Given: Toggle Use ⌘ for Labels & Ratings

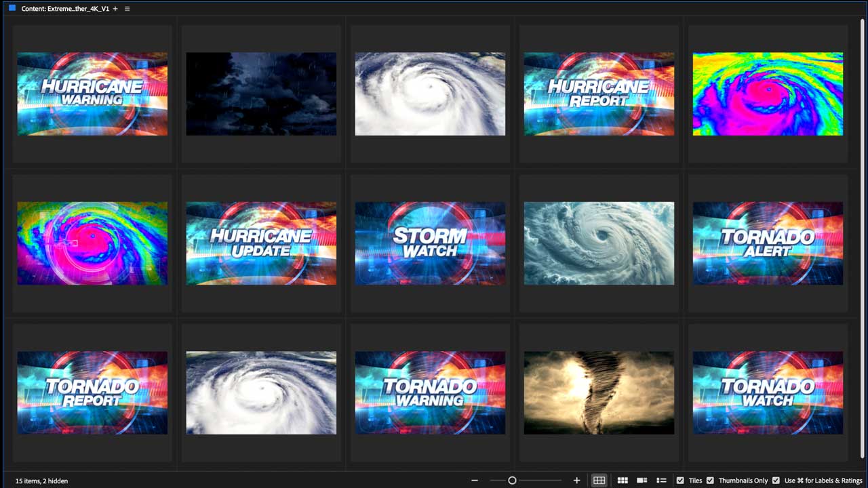Looking at the screenshot, I should click(776, 481).
